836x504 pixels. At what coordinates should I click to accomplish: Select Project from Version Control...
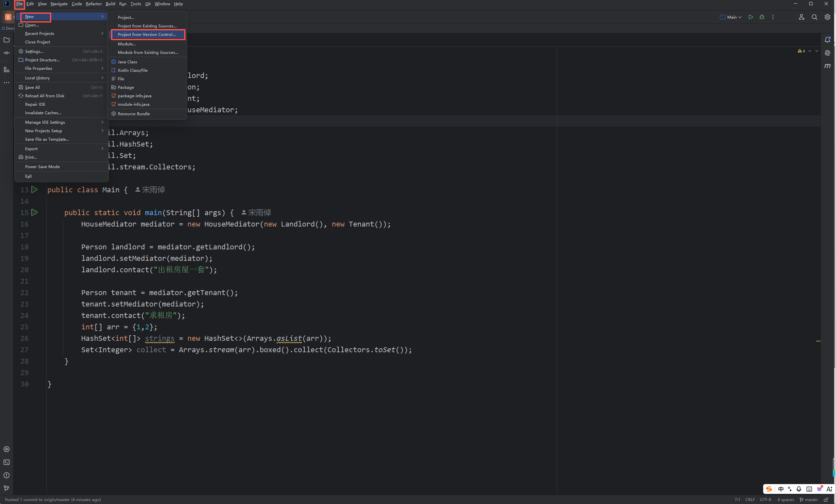tap(148, 34)
